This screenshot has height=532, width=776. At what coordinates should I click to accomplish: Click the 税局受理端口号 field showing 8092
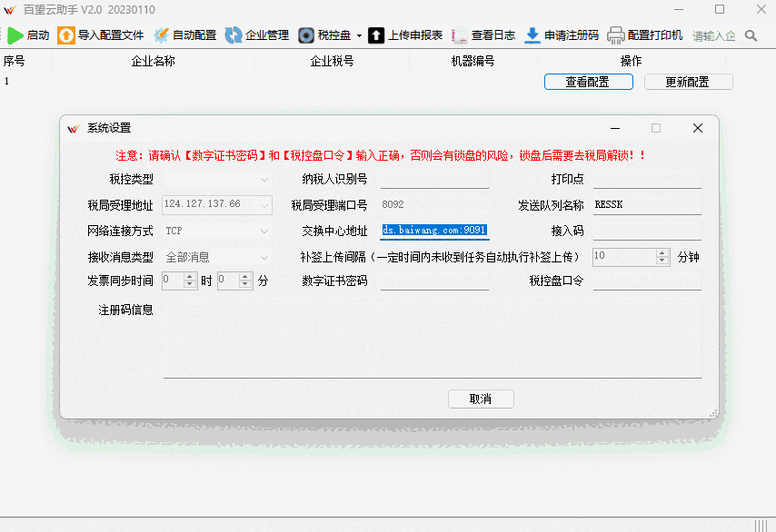tap(434, 204)
